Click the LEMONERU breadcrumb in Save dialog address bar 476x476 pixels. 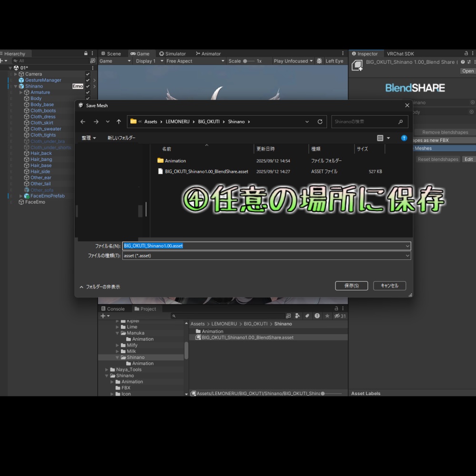click(x=178, y=122)
